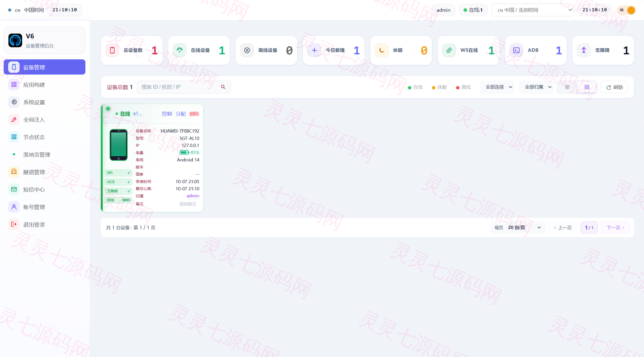Open the China / Beijing timezone dropdown
This screenshot has height=357, width=644.
(x=532, y=10)
